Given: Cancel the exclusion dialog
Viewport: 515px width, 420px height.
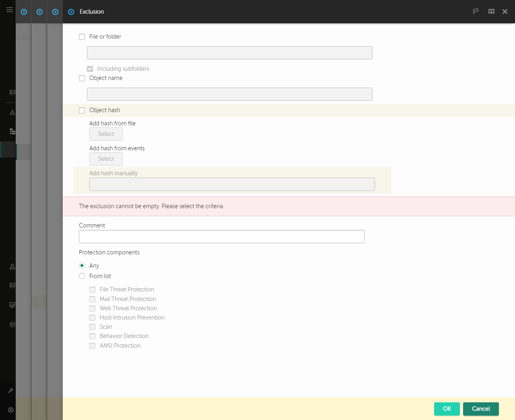Looking at the screenshot, I should click(481, 409).
